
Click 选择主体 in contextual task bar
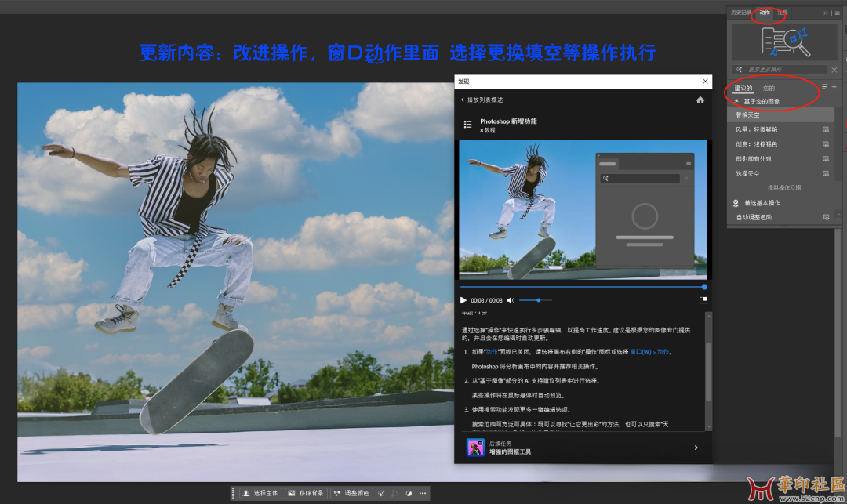point(260,493)
